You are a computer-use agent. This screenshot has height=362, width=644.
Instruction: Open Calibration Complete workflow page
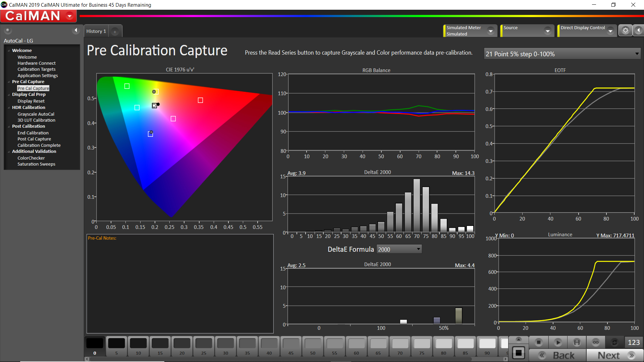tap(39, 145)
